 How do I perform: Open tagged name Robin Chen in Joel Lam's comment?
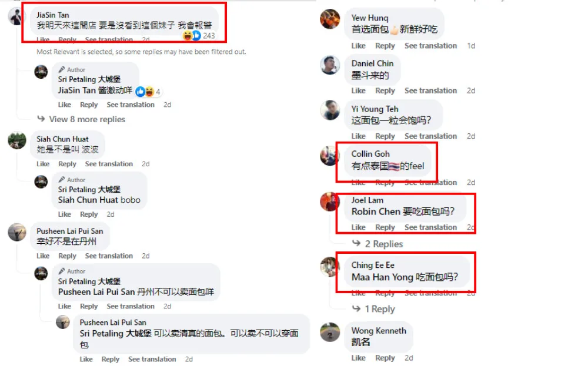[376, 211]
